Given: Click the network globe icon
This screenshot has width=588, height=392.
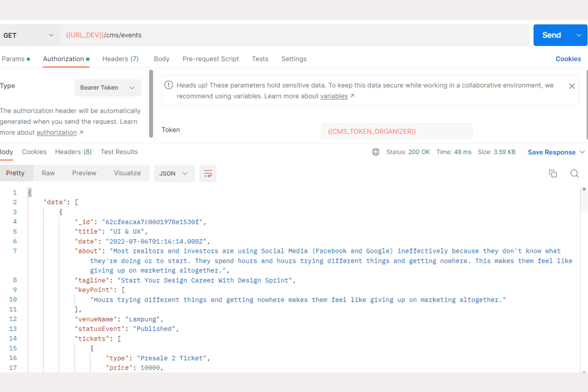Looking at the screenshot, I should tap(376, 152).
